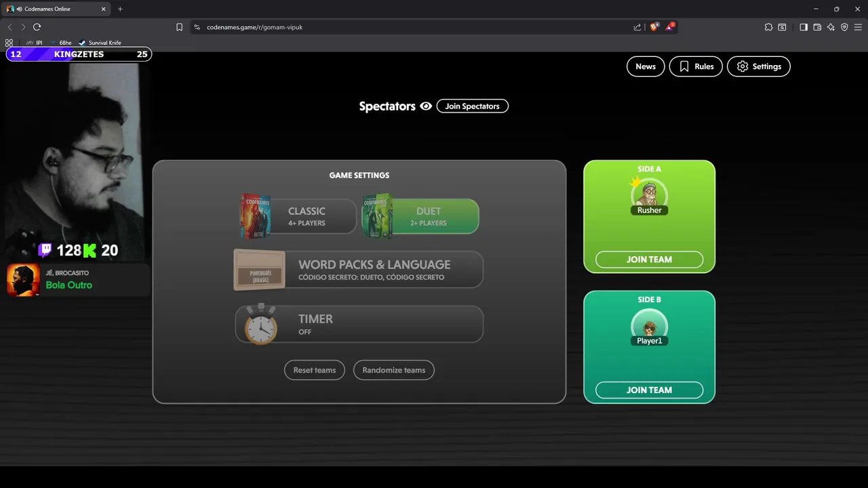Restore down the browser window
The height and width of the screenshot is (488, 868).
click(x=837, y=9)
